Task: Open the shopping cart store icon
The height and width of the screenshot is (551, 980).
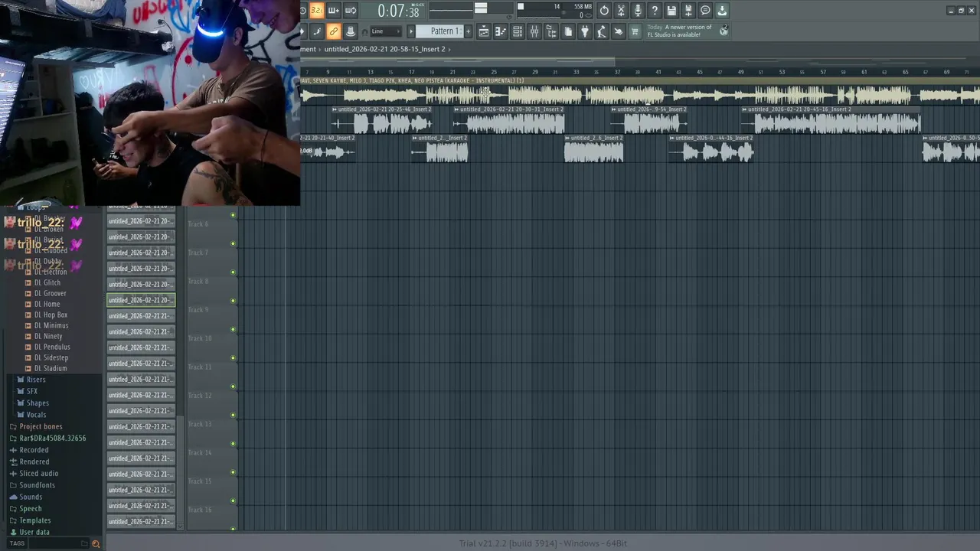Action: [635, 31]
